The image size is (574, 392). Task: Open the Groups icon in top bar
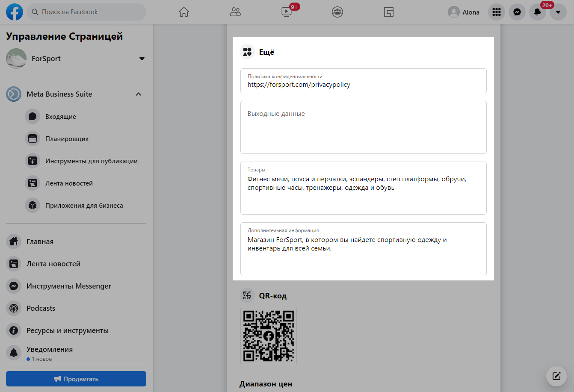(337, 12)
